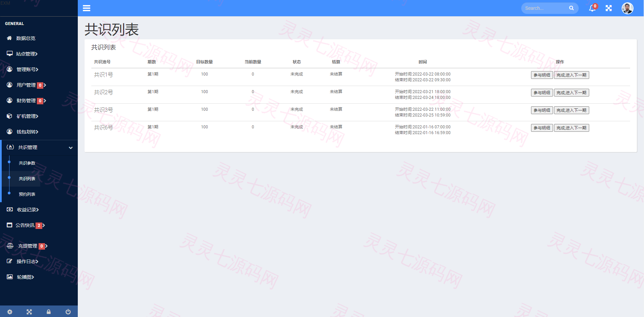Click the 共识1号 pool name cell
The image size is (644, 317).
[x=103, y=75]
